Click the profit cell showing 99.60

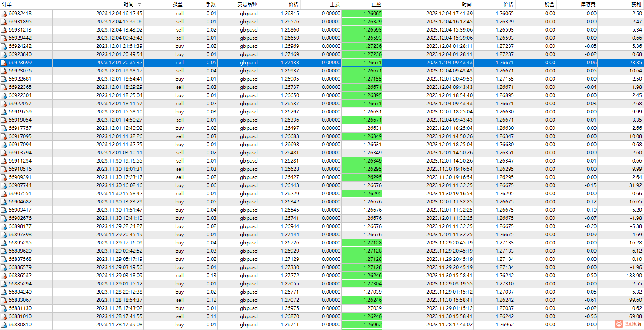pyautogui.click(x=635, y=300)
